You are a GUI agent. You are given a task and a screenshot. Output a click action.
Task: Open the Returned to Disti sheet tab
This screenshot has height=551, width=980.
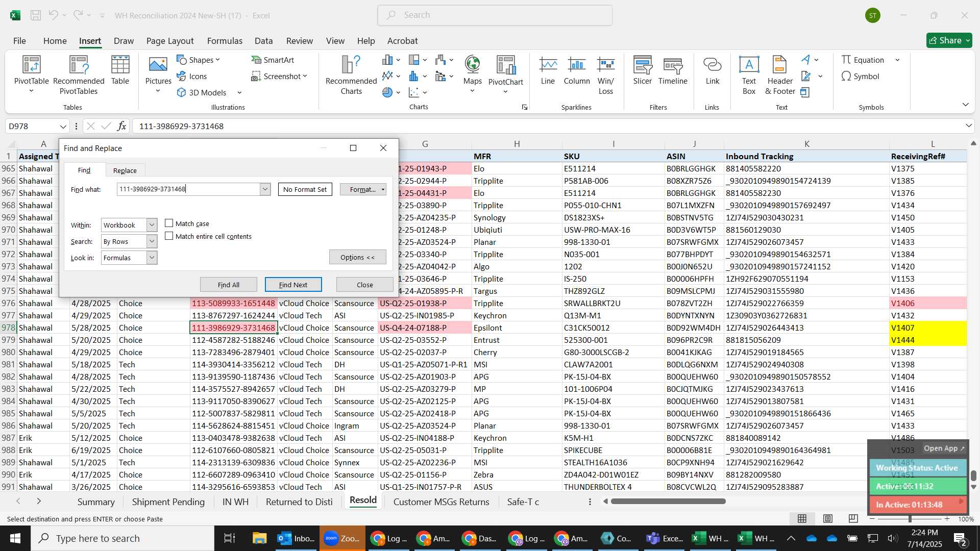click(299, 502)
